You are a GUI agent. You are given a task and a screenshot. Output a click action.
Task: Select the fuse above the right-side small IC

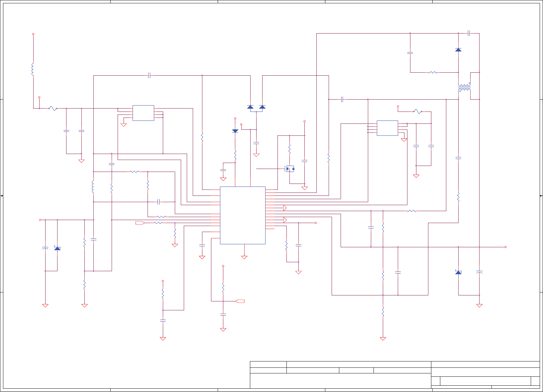click(418, 112)
